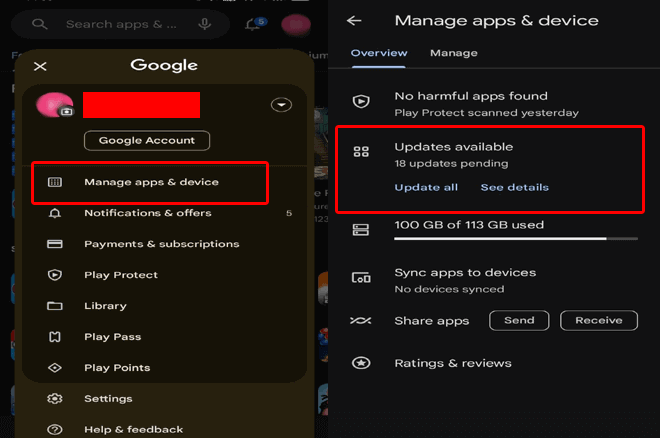Click See details for pending updates
The width and height of the screenshot is (660, 438).
[x=514, y=187]
